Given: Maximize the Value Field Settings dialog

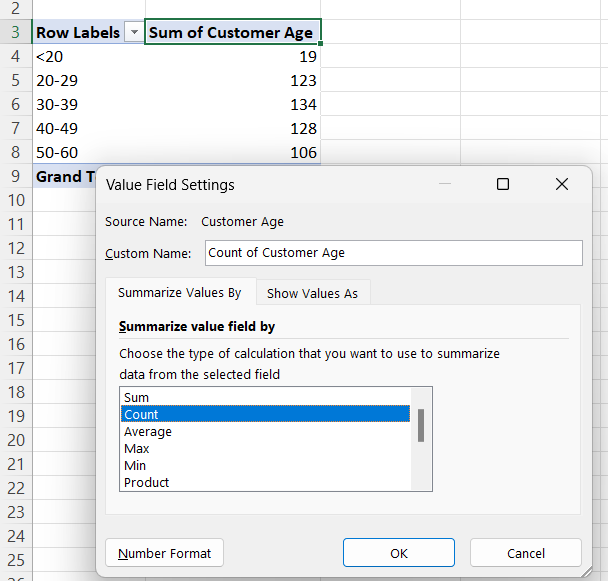Looking at the screenshot, I should (503, 184).
